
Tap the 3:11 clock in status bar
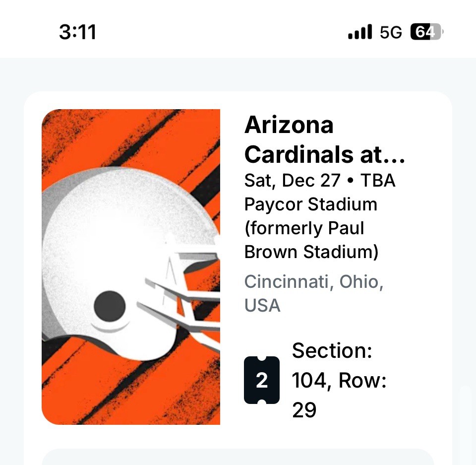(x=77, y=32)
